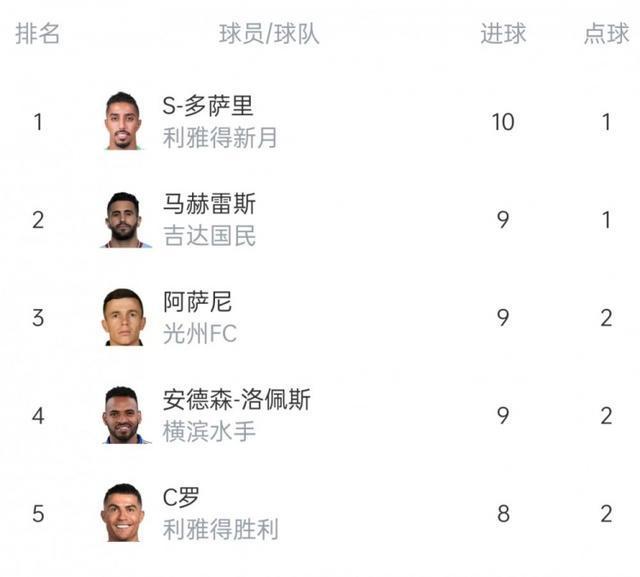
Task: Open player name C罗
Action: click(183, 497)
